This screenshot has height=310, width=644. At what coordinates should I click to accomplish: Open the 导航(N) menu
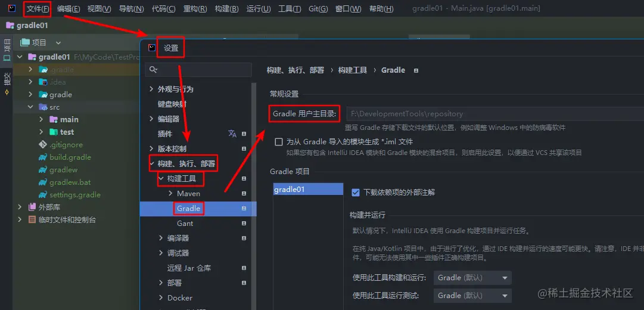[132, 8]
